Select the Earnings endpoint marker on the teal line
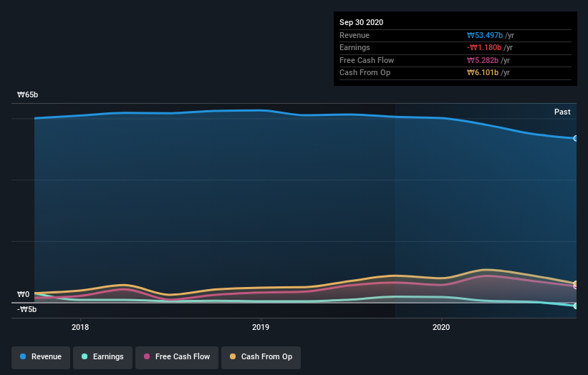 point(575,306)
